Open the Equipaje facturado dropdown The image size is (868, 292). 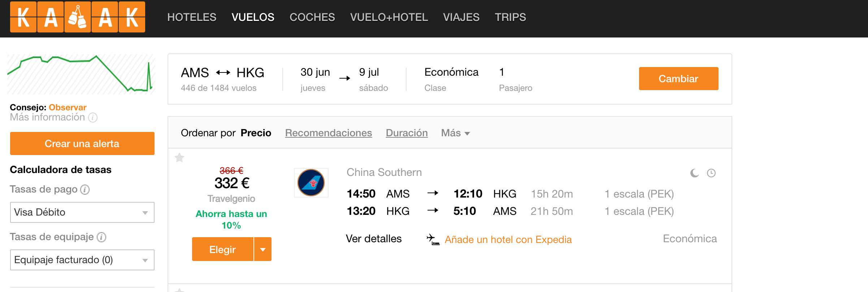[82, 260]
